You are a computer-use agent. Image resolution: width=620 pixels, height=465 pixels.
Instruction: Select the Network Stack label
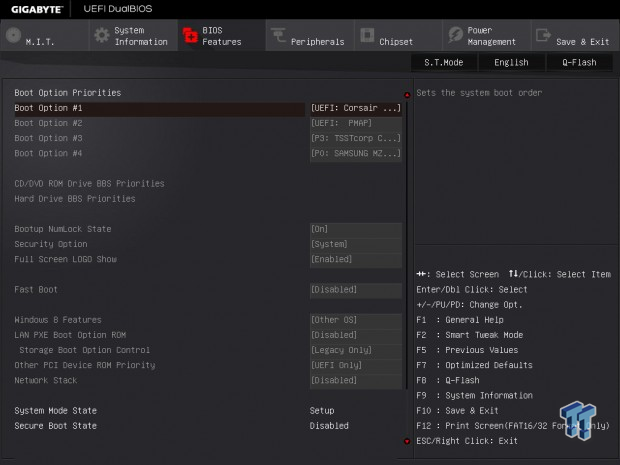pos(46,380)
